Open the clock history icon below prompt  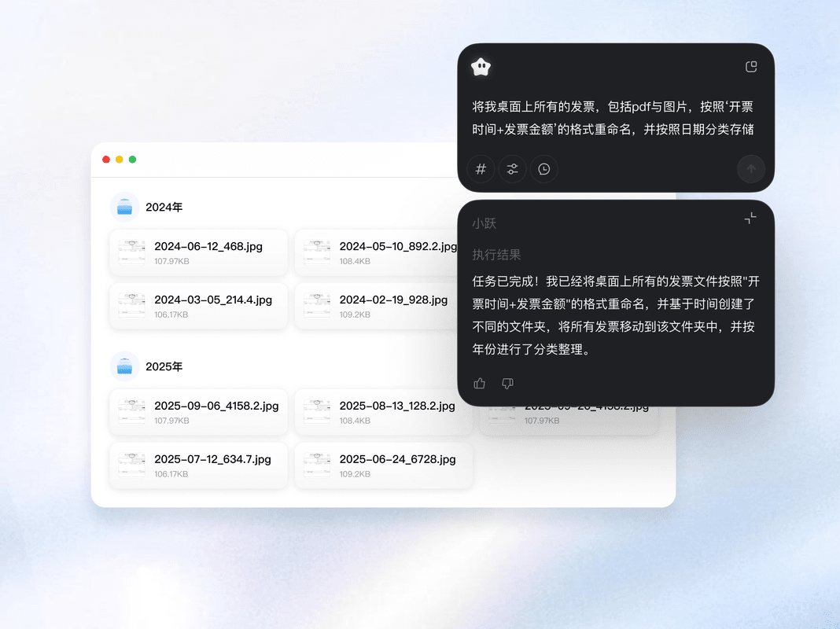coord(543,169)
